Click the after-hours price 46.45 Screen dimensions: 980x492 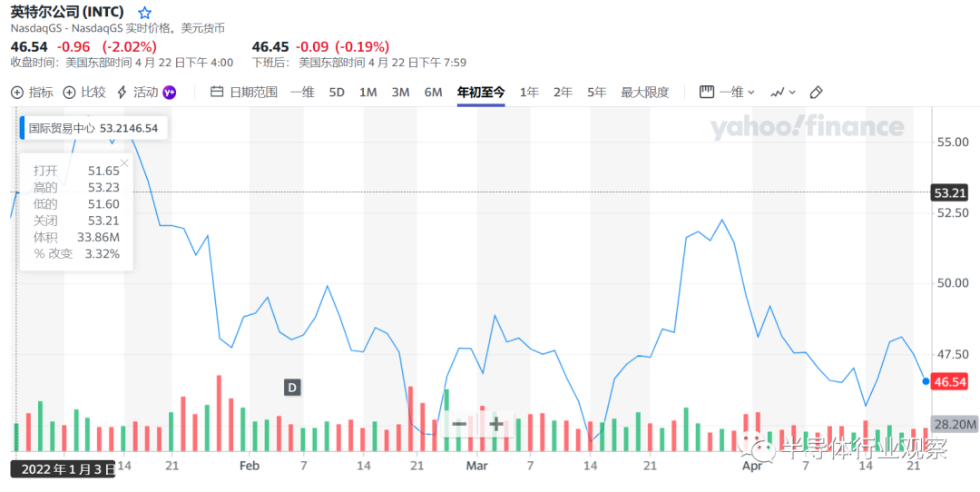tap(270, 46)
